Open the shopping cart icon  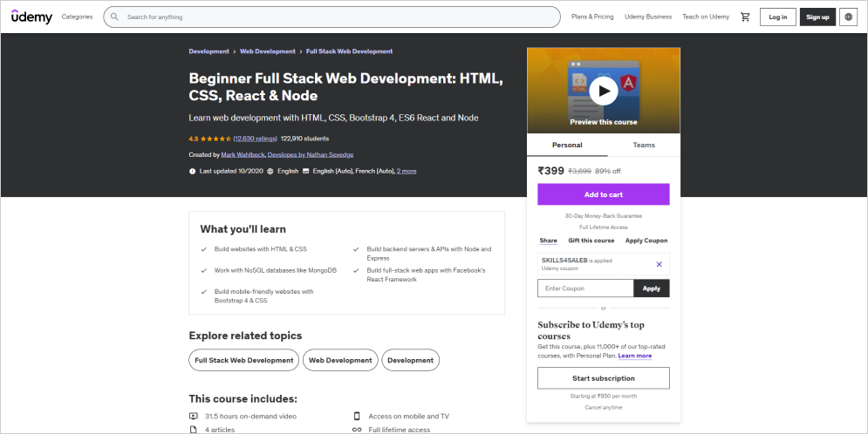point(745,17)
